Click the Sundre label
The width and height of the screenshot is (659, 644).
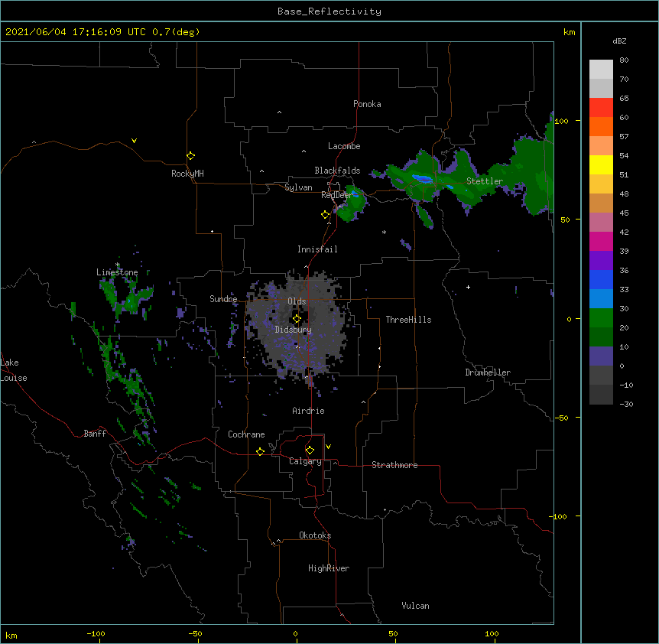click(x=223, y=299)
